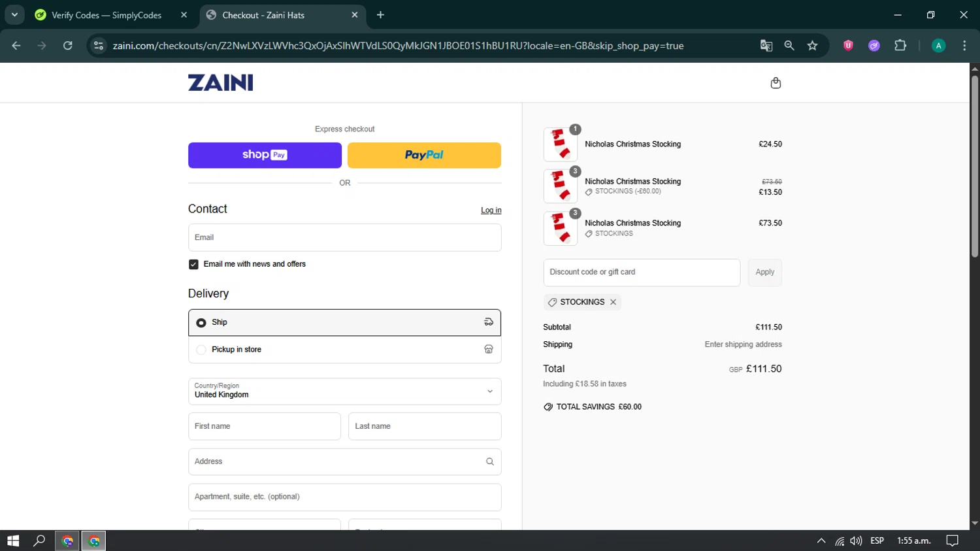Show hidden system tray icons
The image size is (980, 551).
[x=821, y=541]
